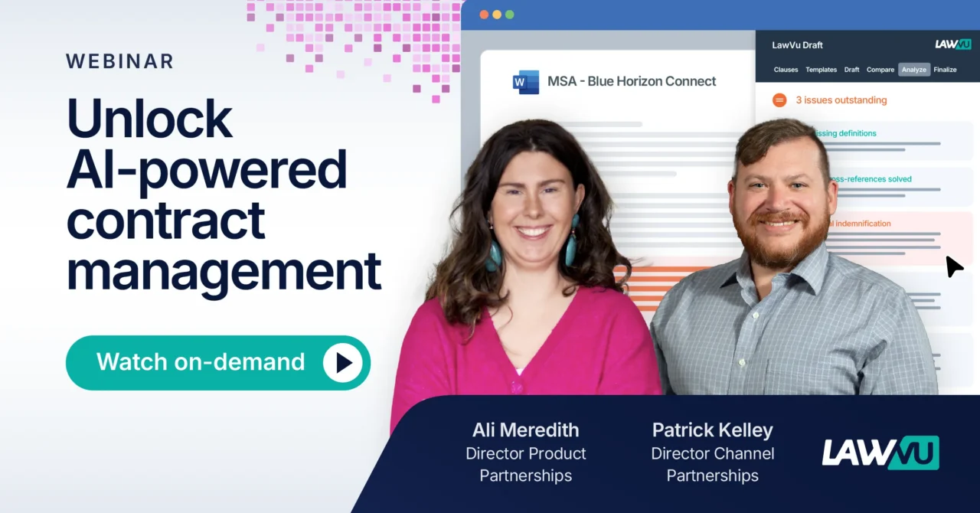Click the LawVu logo in the draft panel

coord(953,44)
